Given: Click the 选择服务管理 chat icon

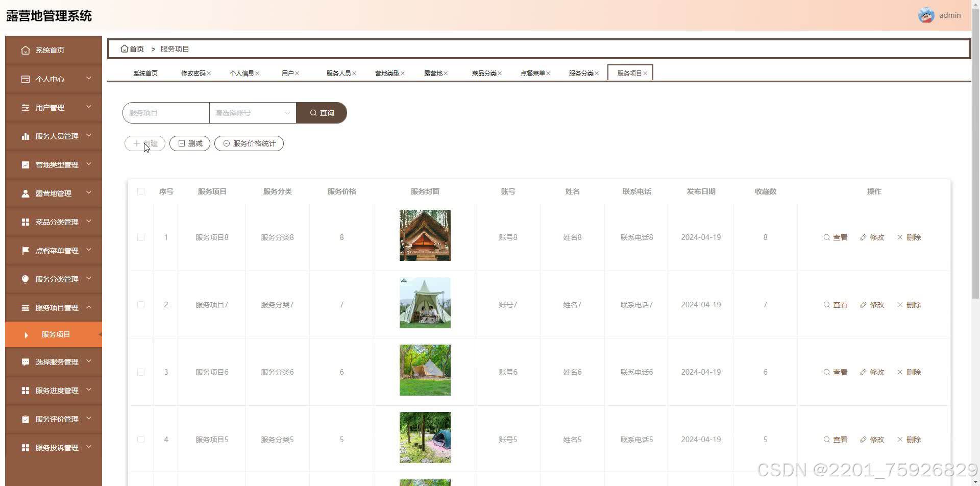Looking at the screenshot, I should coord(26,362).
